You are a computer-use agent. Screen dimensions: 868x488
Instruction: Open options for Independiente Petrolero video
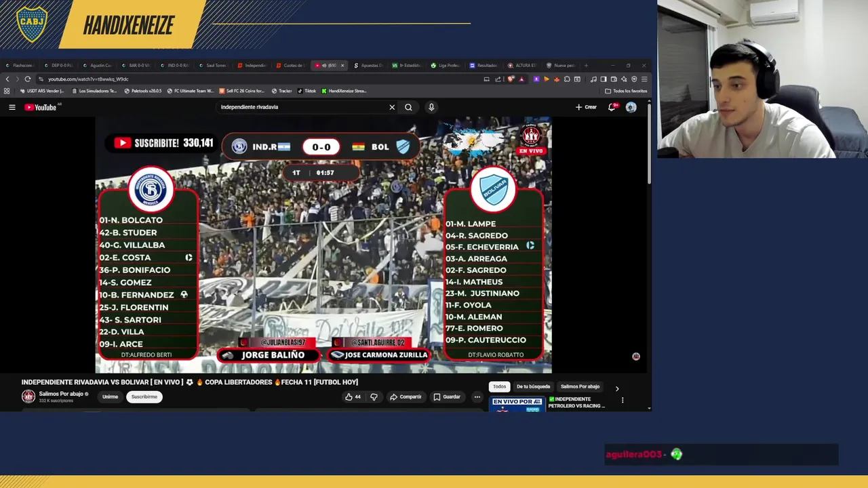623,400
